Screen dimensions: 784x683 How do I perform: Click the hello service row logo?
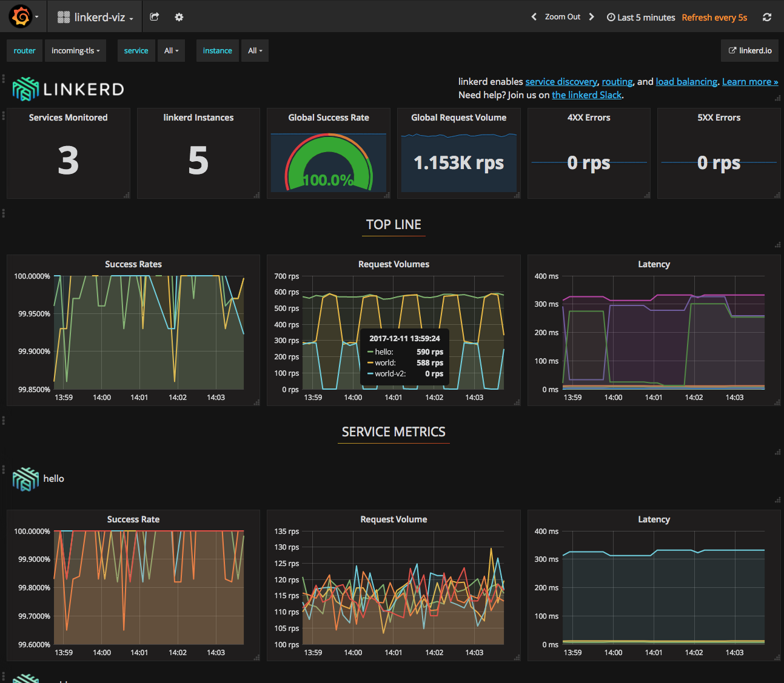click(25, 479)
